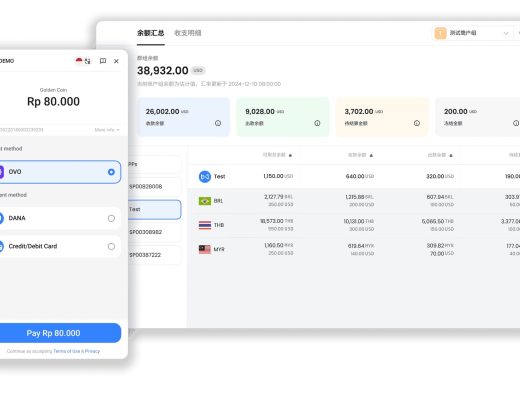Click the Brazil flag in BRL row
Image resolution: width=520 pixels, height=397 pixels.
205,201
